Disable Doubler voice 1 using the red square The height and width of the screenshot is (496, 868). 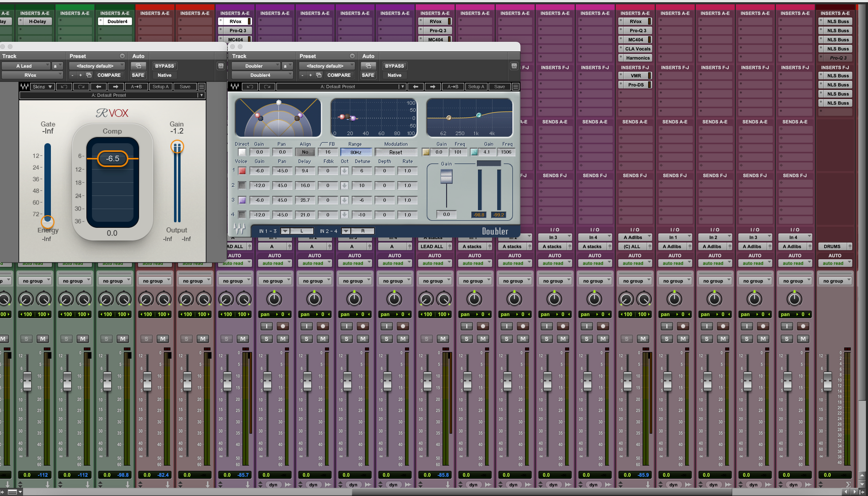pyautogui.click(x=242, y=171)
